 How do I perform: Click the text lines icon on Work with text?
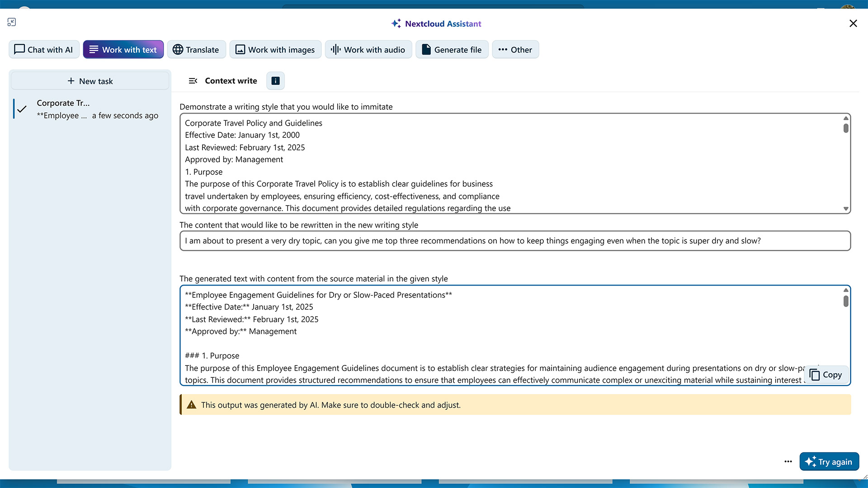click(94, 50)
